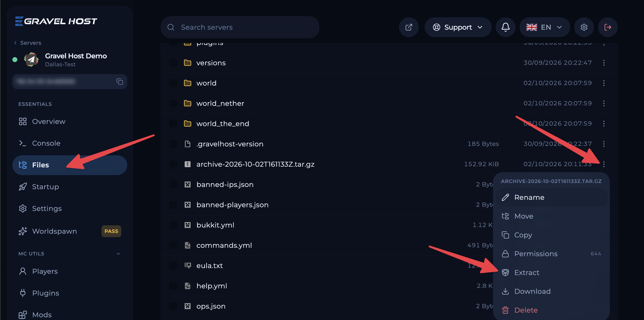Click the eula.txt file icon
Screen dimensions: 644x320
(188, 265)
